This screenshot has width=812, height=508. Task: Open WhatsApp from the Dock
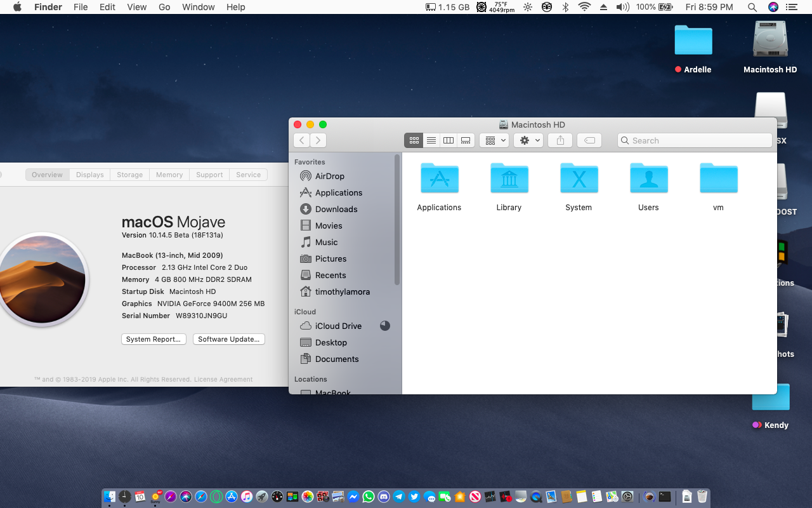click(369, 497)
